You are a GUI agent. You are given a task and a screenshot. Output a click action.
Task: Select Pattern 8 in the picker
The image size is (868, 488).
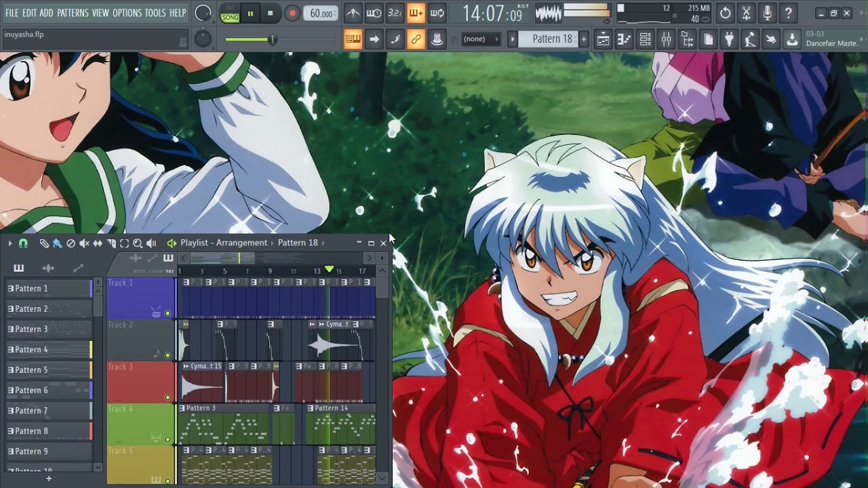[49, 431]
